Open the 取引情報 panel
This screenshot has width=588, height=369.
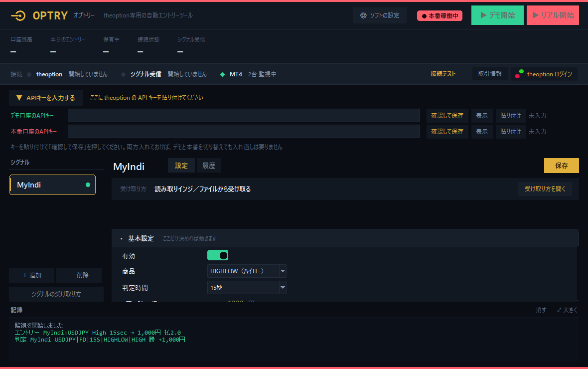coord(490,74)
